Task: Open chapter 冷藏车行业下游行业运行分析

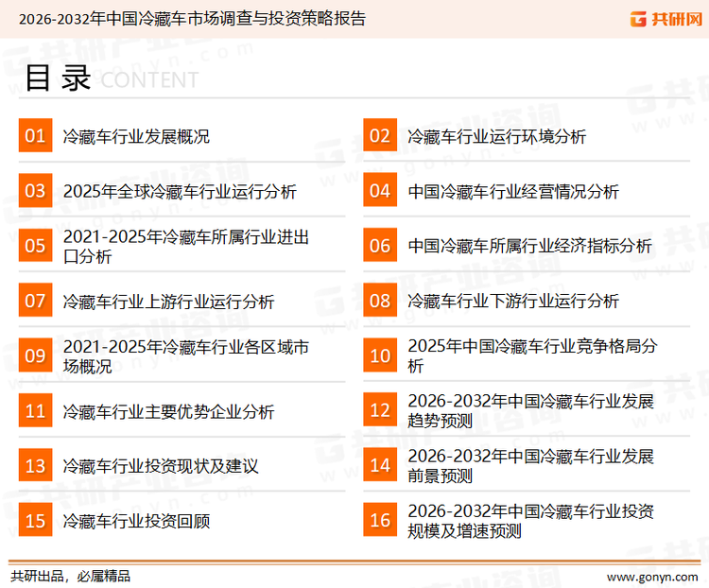Action: point(513,302)
